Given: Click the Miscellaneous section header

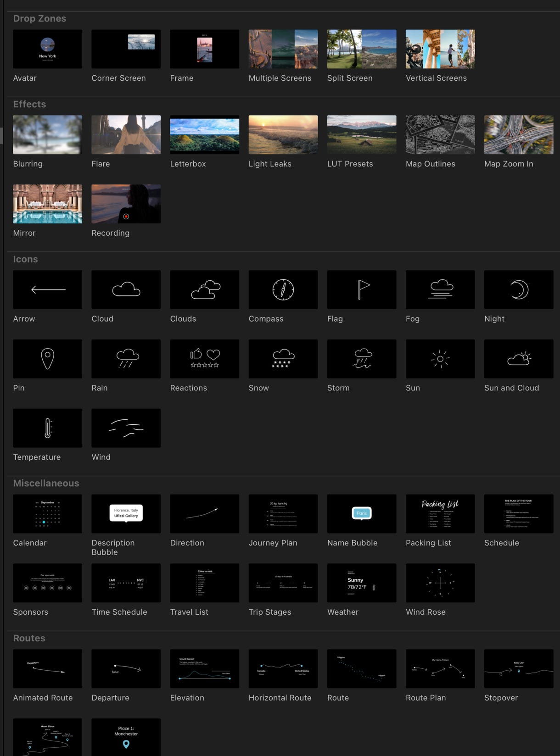Looking at the screenshot, I should [x=46, y=483].
